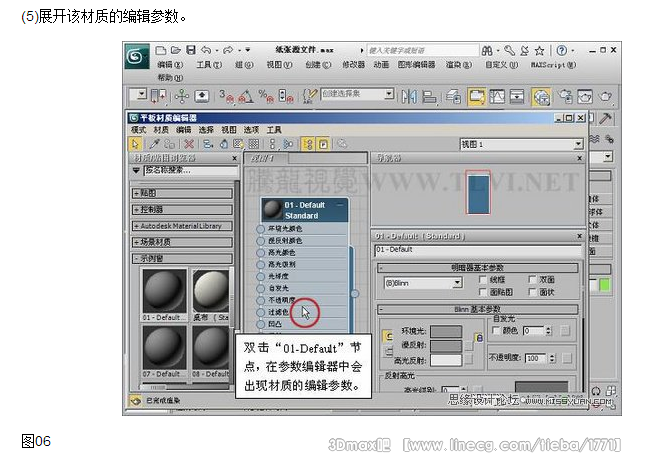Expand the 场景材质 scene materials group
Viewport: 650px width, 462px height.
(x=182, y=242)
